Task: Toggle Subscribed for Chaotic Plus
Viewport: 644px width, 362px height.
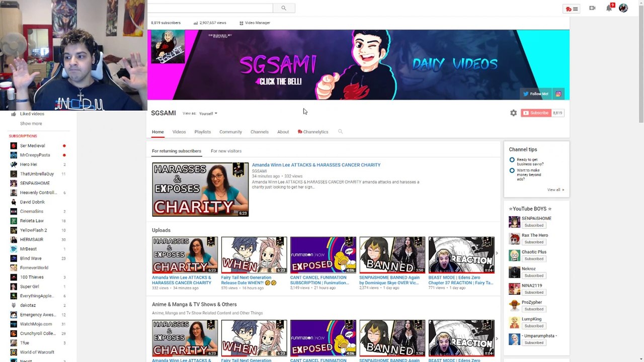Action: 534,258
